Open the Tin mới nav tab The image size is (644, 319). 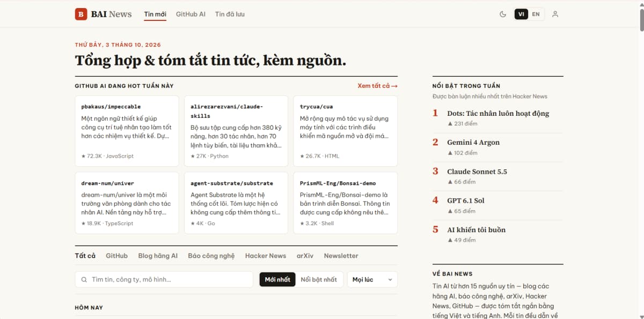click(x=155, y=14)
